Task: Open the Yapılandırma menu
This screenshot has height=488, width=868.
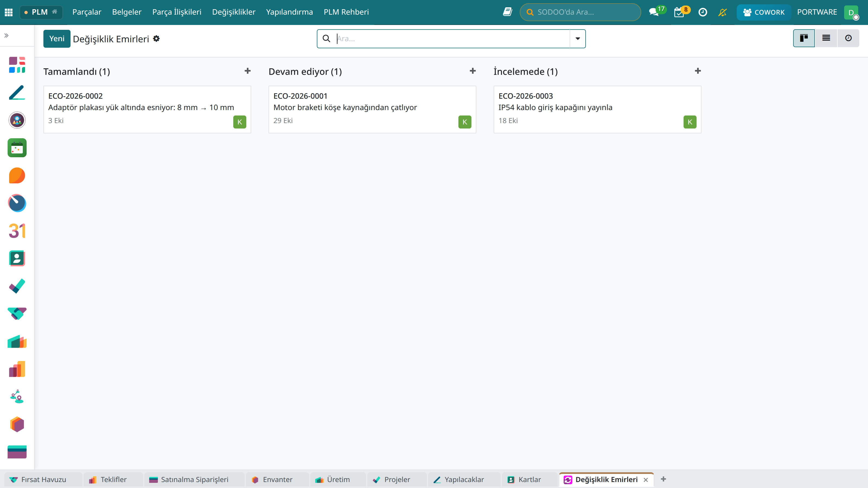Action: (x=289, y=12)
